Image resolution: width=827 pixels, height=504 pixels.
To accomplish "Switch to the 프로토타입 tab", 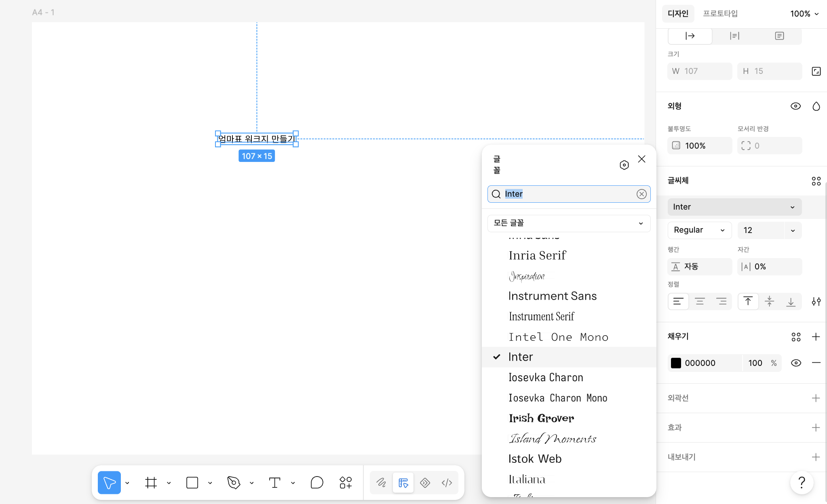I will (720, 14).
